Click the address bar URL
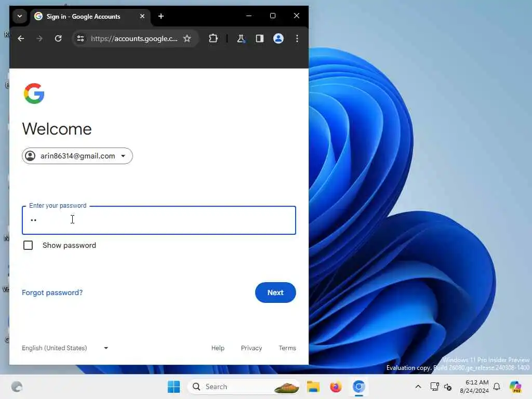532x399 pixels. tap(134, 38)
